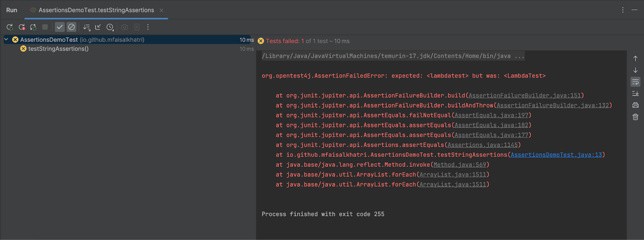
Task: Click 10 ms duration of testStringAssertions()
Action: (247, 49)
